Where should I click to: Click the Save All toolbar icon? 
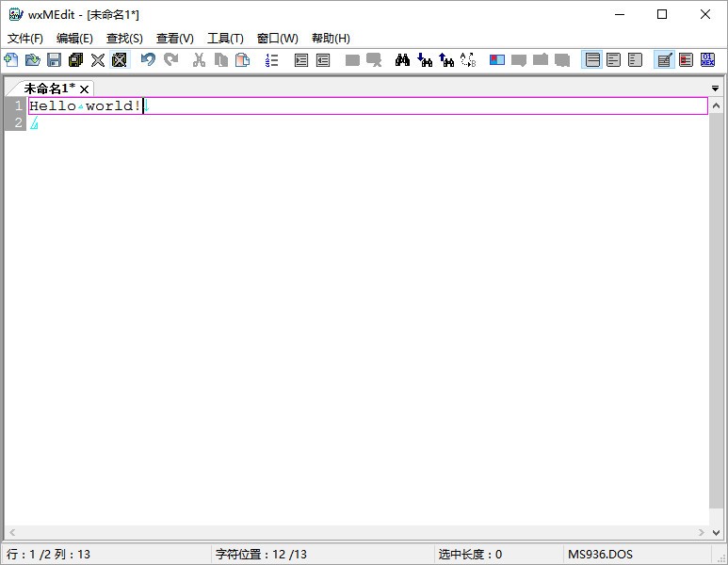click(75, 60)
